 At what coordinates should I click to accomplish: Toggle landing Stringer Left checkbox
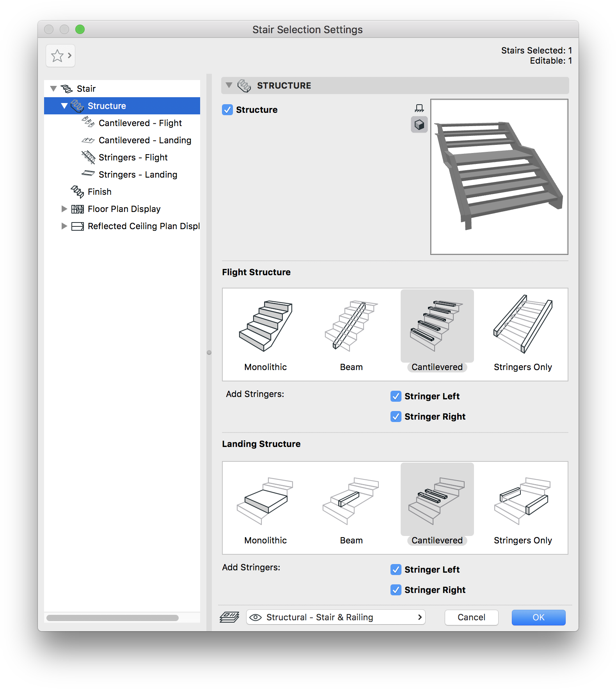point(396,570)
